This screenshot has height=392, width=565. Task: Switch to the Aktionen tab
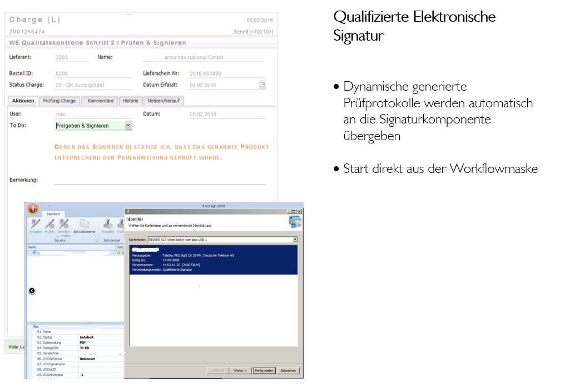23,101
